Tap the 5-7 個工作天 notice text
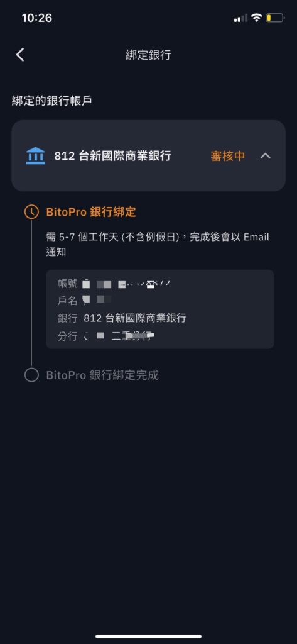 (x=158, y=245)
